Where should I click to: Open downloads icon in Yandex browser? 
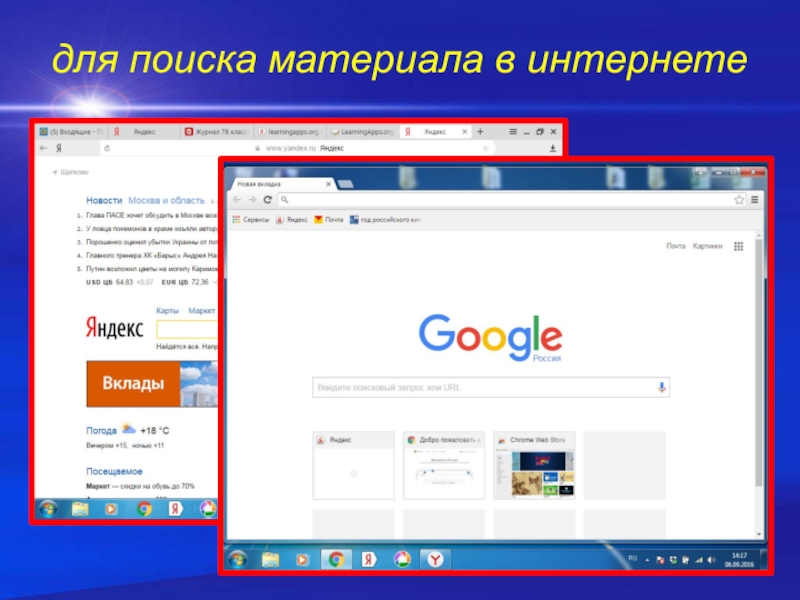pyautogui.click(x=553, y=148)
